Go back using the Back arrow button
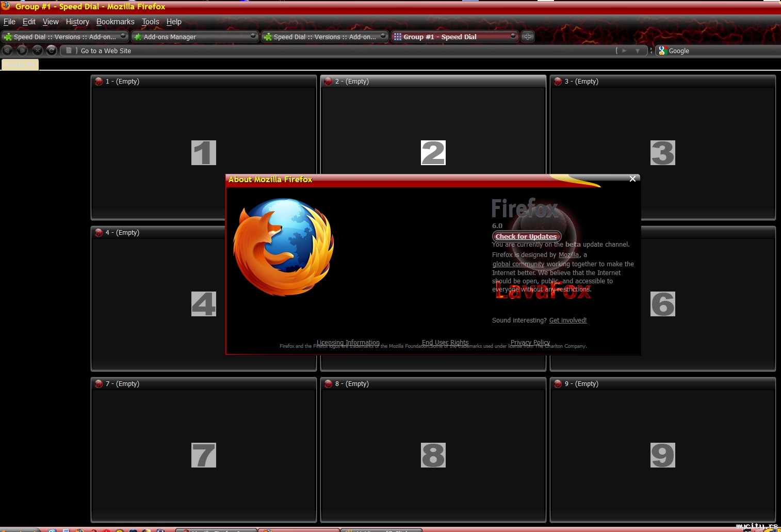The height and width of the screenshot is (532, 781). click(7, 50)
